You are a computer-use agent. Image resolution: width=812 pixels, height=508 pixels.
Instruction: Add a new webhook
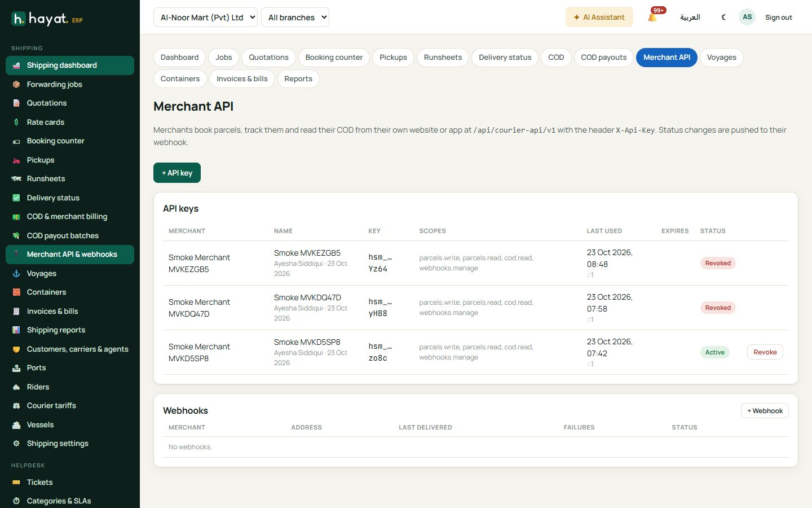point(765,411)
